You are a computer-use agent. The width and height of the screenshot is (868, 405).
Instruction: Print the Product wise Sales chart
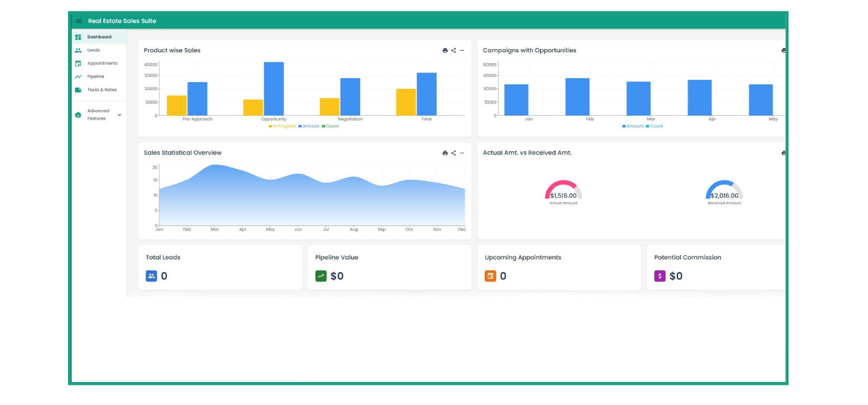(445, 50)
